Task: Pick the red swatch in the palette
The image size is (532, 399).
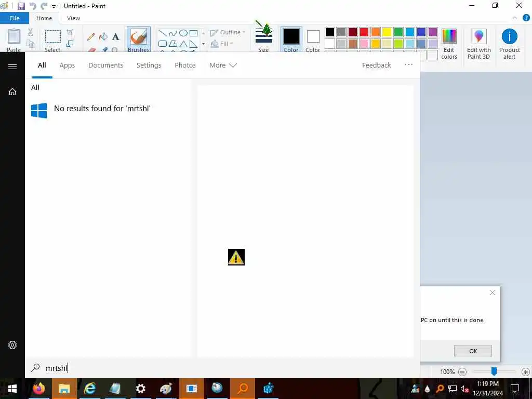Action: pos(364,32)
